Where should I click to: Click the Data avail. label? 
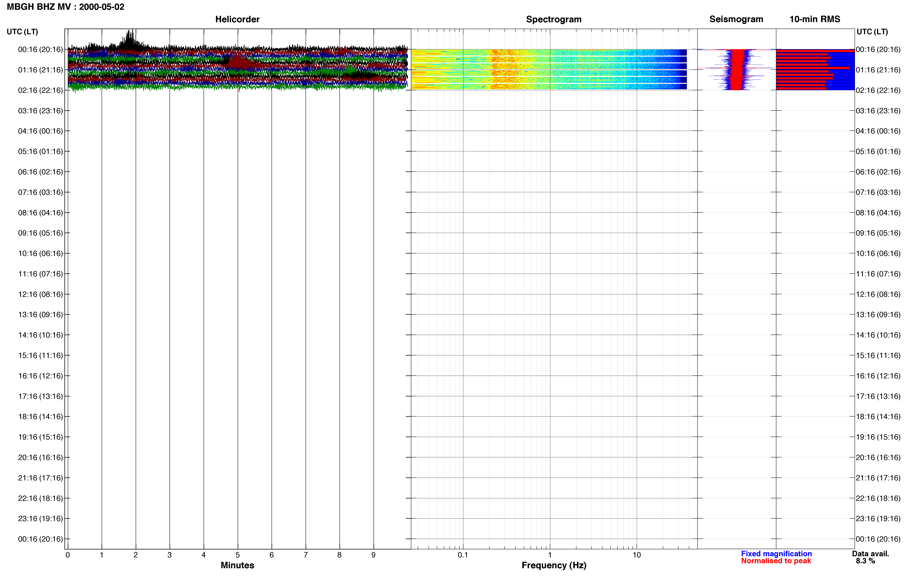point(870,554)
